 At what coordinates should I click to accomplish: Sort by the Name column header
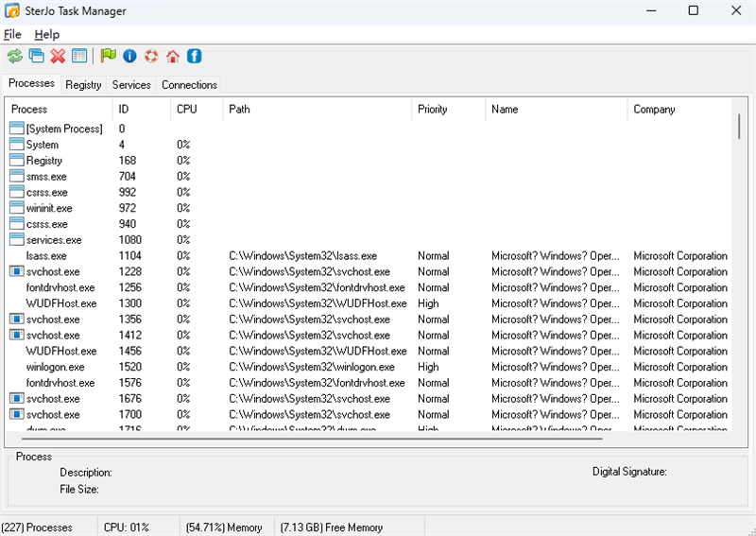click(557, 109)
